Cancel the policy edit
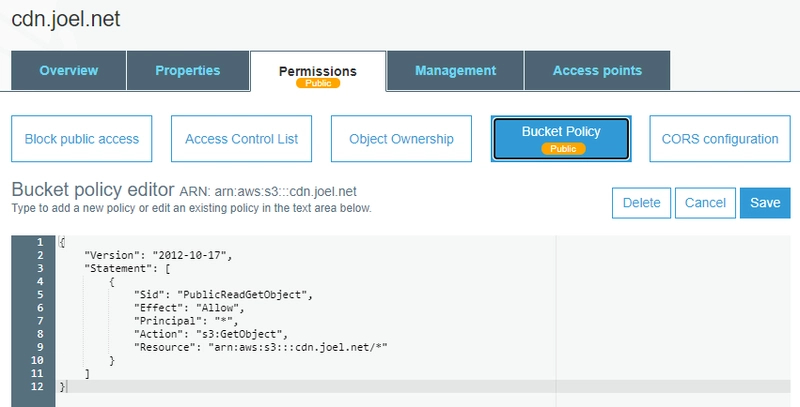Image resolution: width=800 pixels, height=407 pixels. [x=705, y=202]
